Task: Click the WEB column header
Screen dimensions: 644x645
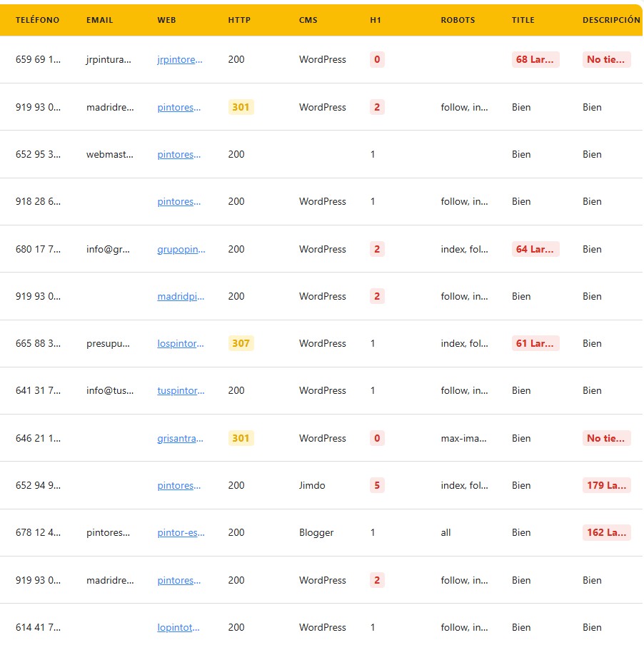Action: tap(166, 20)
